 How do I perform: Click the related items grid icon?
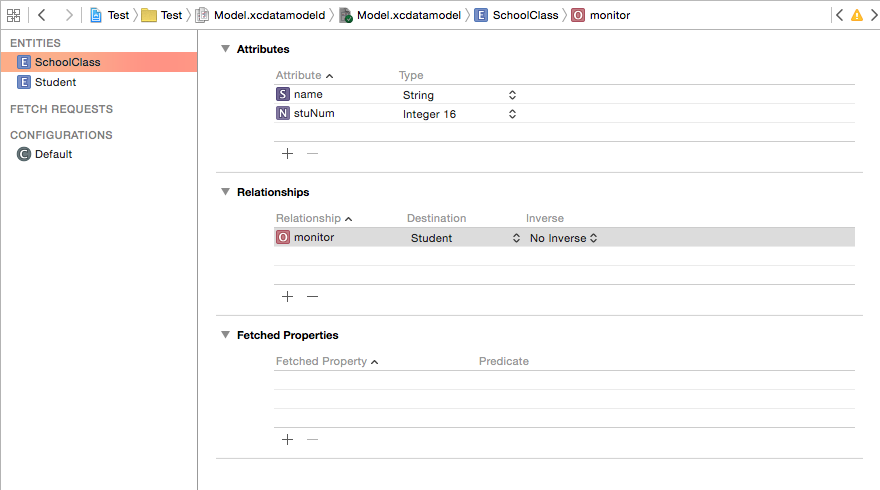tap(13, 15)
